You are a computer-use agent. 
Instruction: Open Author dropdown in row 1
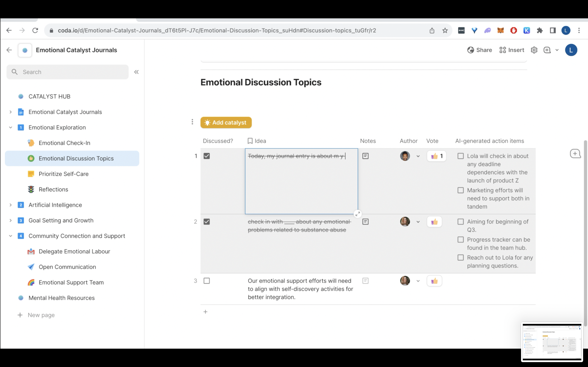tap(418, 156)
